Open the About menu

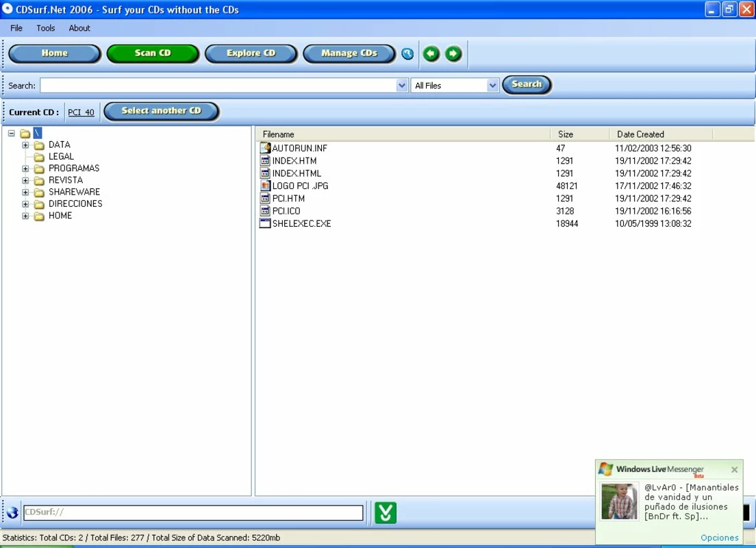(79, 28)
